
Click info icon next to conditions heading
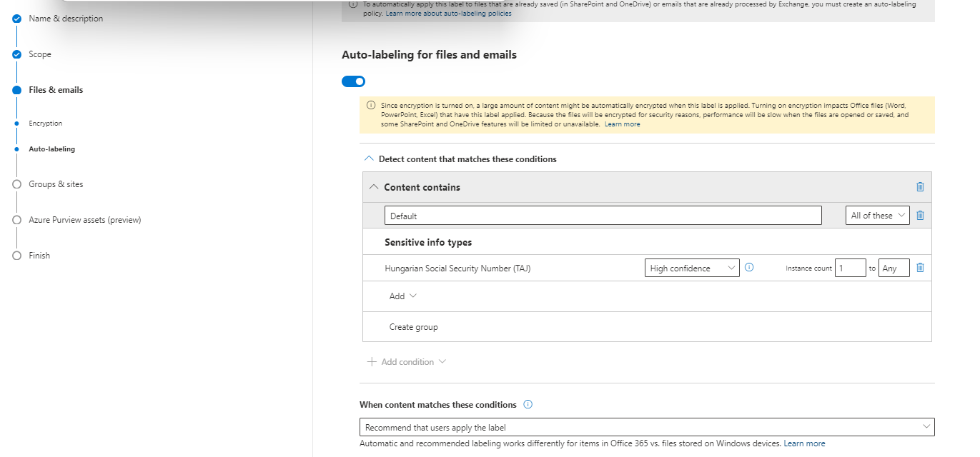[x=528, y=404]
